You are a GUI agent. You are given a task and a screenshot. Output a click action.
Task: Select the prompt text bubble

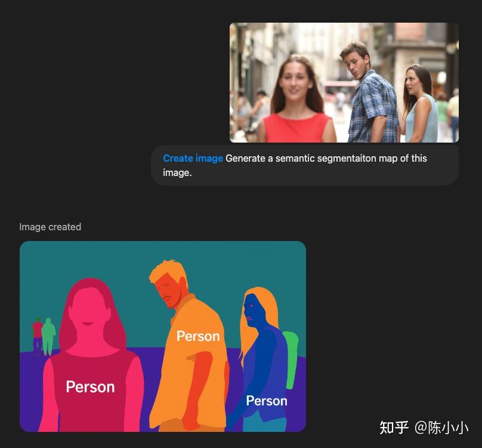click(x=305, y=165)
